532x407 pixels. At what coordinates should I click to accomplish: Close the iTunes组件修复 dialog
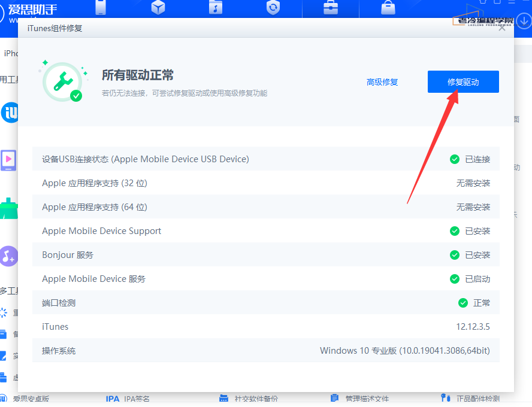(502, 28)
